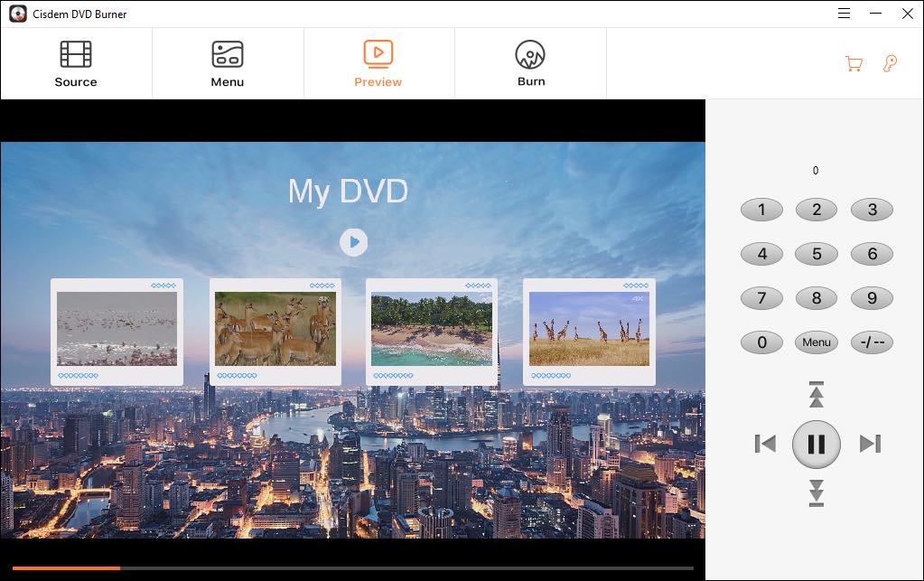The height and width of the screenshot is (581, 924).
Task: Switch to the Source tab
Action: 76,61
